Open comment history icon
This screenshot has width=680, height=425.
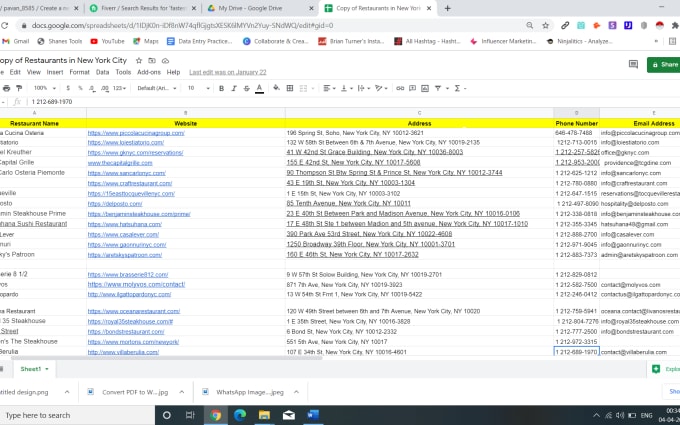click(x=633, y=64)
